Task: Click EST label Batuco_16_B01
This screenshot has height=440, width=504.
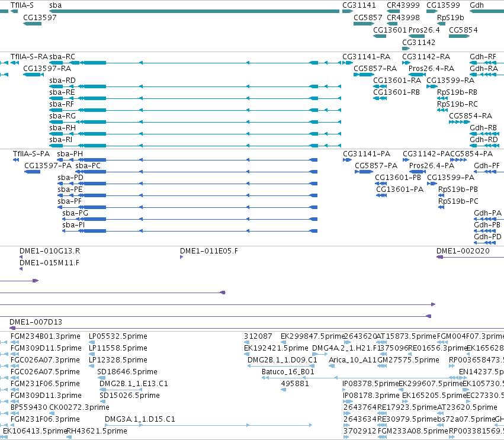Action: 288,372
